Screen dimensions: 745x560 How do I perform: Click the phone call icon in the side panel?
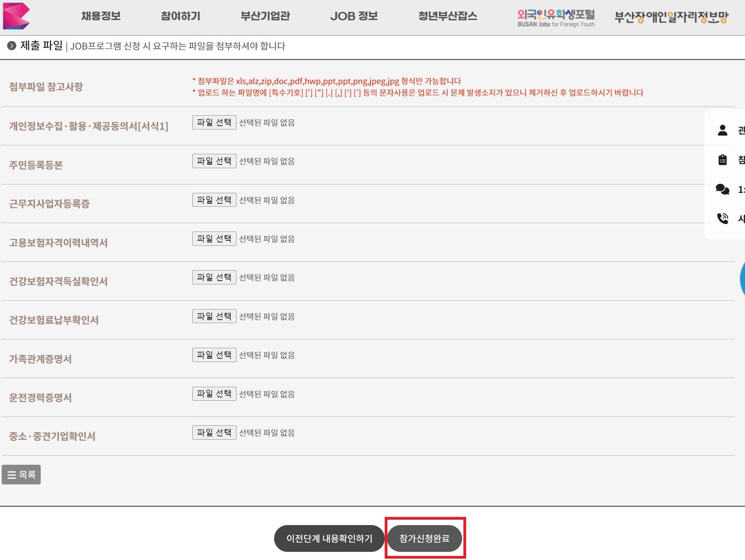coord(722,218)
